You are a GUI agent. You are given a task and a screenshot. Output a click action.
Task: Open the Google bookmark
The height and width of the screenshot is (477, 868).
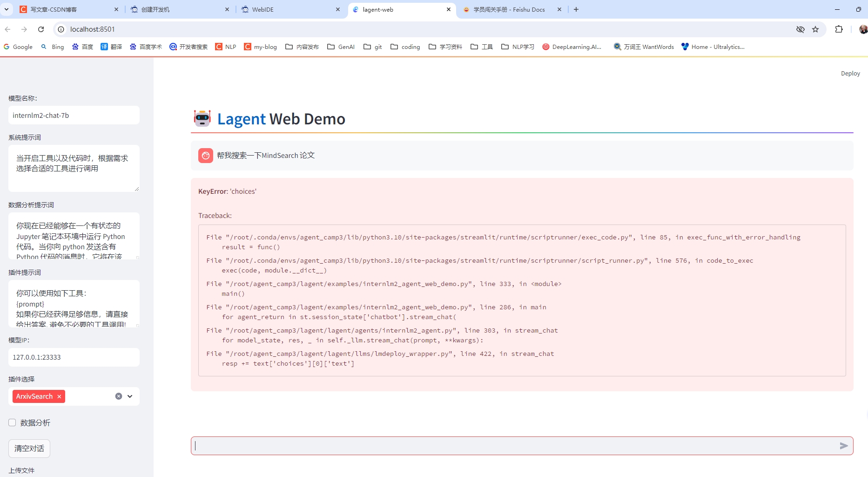tap(18, 47)
